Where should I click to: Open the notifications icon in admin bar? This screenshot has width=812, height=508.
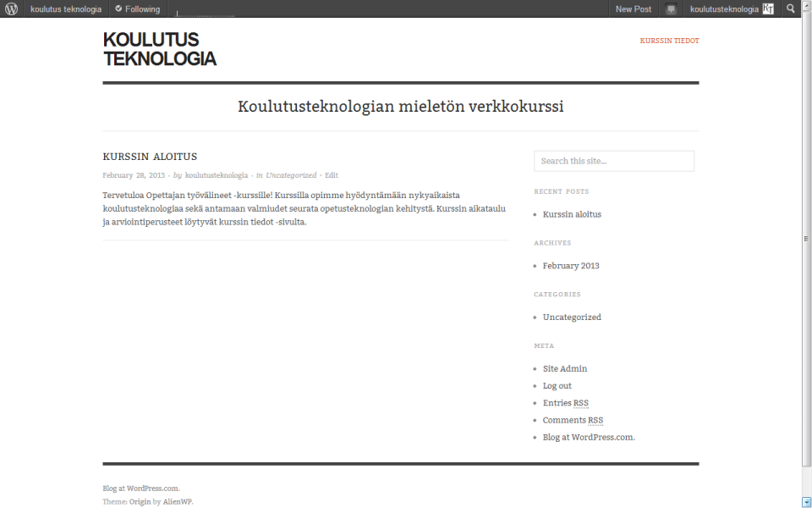[x=671, y=9]
